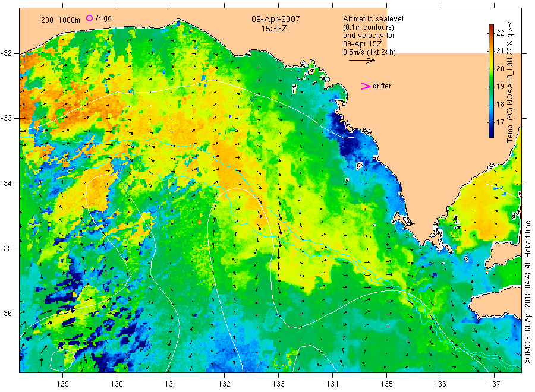This screenshot has height=392, width=535.
Task: Click the -32 latitude axis label
Action: click(6, 53)
